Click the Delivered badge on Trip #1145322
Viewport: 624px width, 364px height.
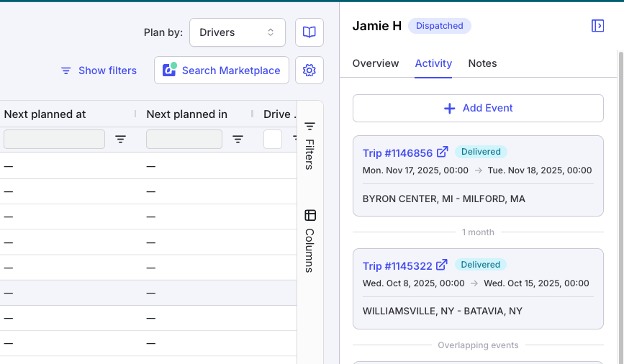tap(480, 265)
